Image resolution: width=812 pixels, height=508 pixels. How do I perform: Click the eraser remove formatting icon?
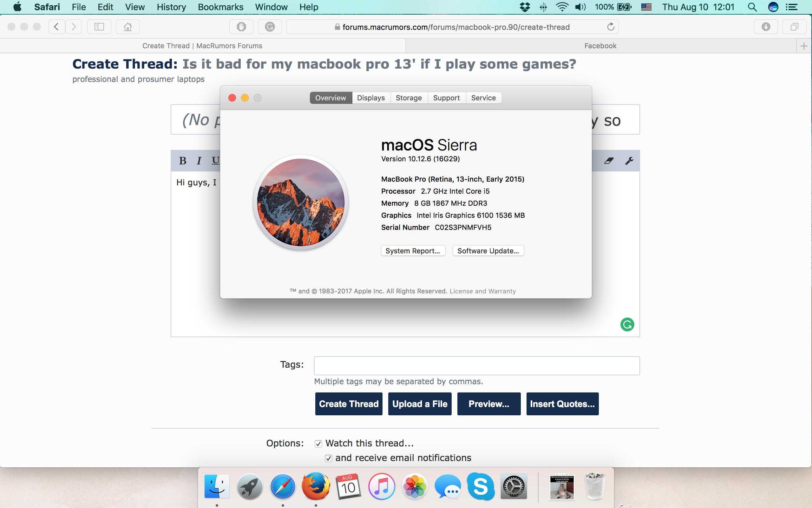(609, 161)
